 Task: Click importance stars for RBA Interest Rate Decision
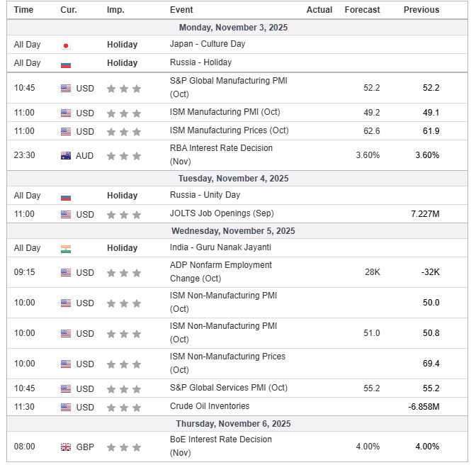(x=124, y=156)
